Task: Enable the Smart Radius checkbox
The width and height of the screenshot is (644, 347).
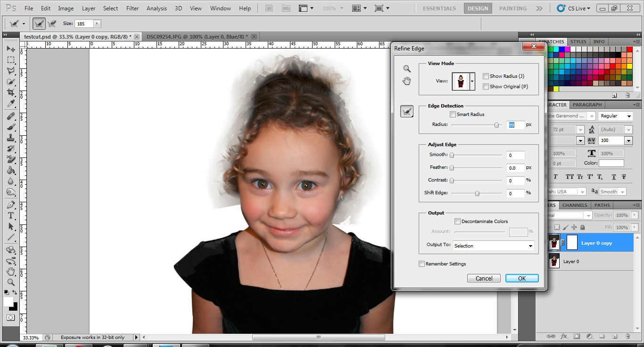Action: (x=453, y=114)
